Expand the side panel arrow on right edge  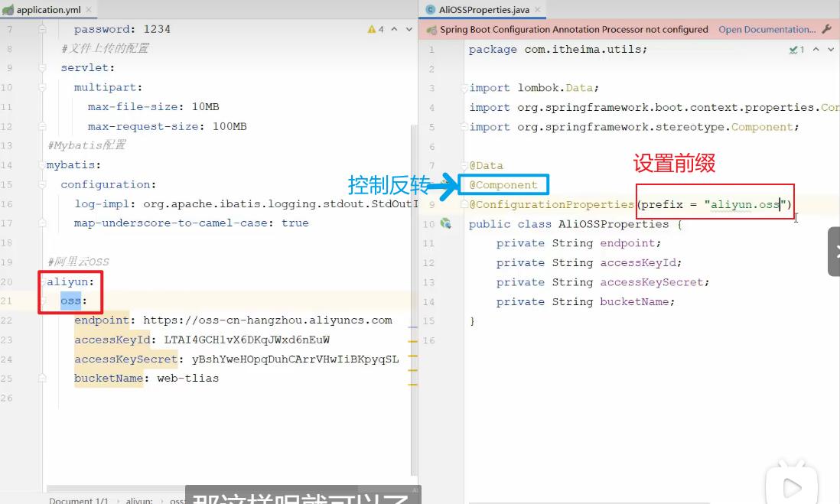(x=835, y=251)
